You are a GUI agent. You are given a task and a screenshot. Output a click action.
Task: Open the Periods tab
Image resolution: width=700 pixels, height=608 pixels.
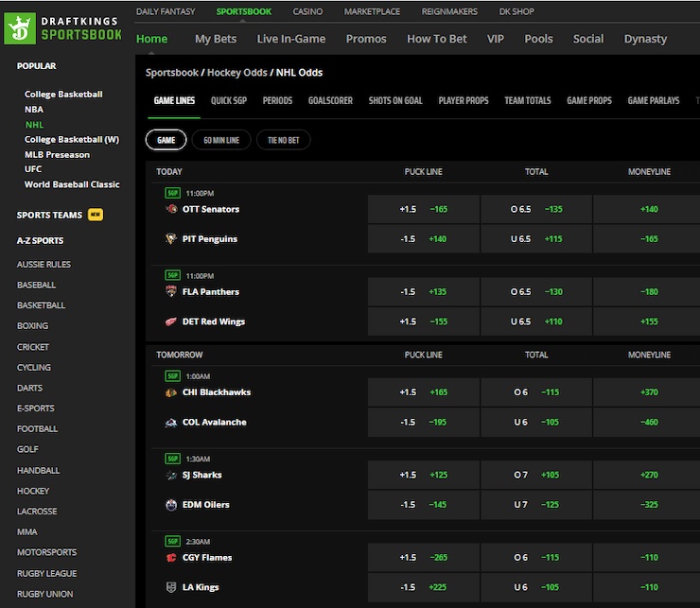[x=277, y=101]
